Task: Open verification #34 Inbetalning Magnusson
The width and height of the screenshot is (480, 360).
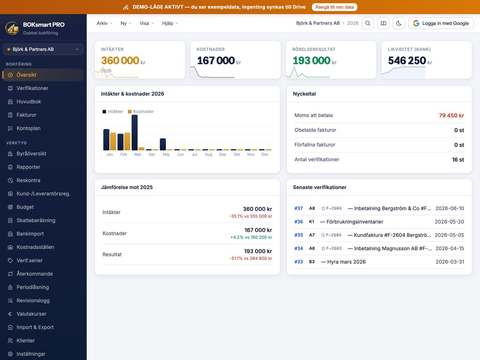Action: point(379,248)
